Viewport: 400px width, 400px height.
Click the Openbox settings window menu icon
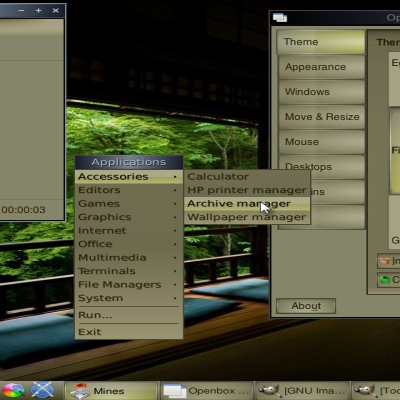[280, 17]
